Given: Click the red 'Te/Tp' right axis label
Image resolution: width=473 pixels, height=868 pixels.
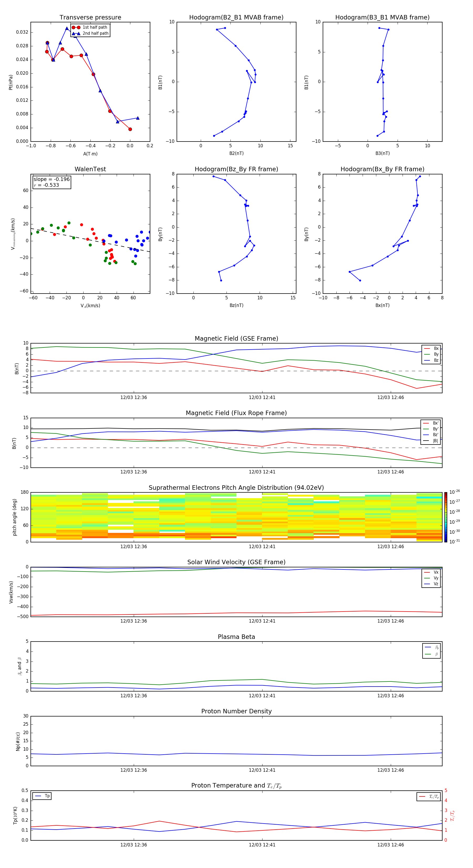Looking at the screenshot, I should point(452,815).
